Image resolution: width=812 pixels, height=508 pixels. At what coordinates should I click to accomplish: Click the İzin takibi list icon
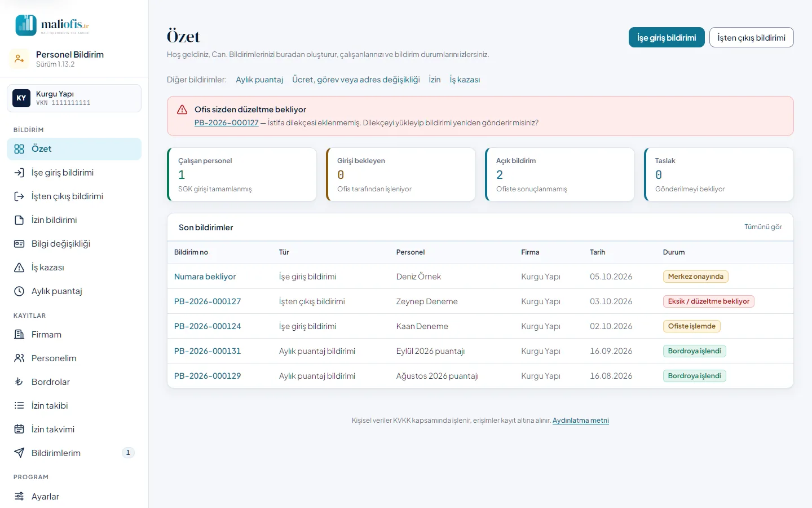[x=19, y=406]
